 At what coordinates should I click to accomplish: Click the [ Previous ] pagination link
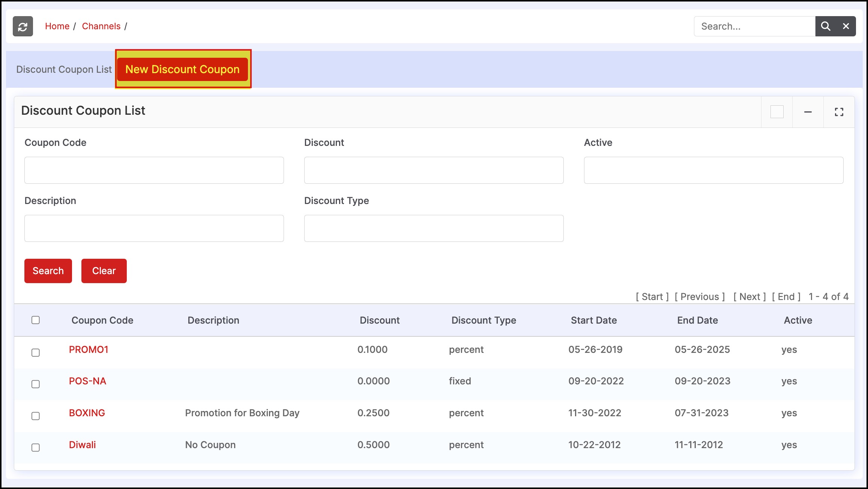pos(700,297)
